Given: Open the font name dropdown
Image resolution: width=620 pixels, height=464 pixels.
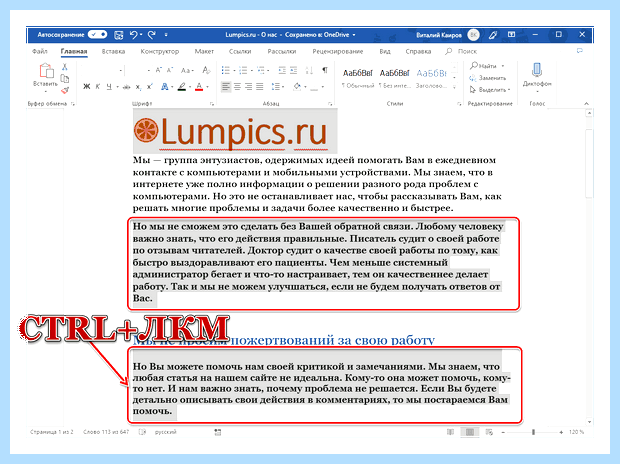Looking at the screenshot, I should (120, 71).
